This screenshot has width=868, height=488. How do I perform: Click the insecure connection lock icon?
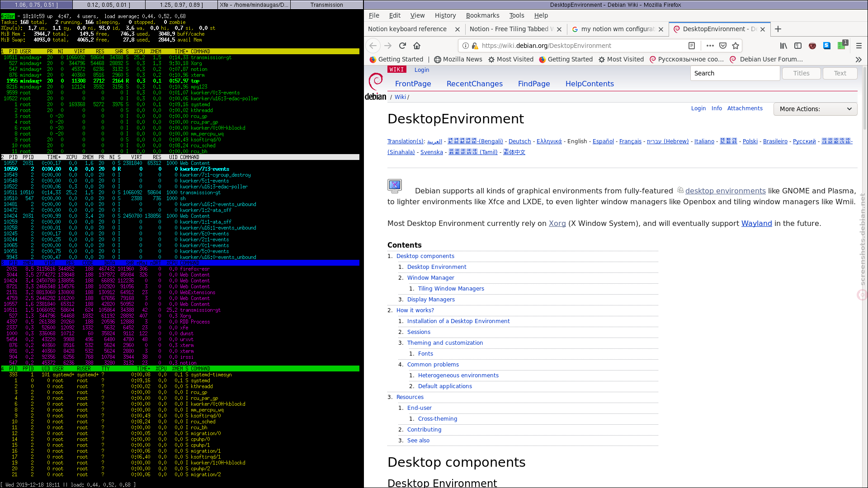475,46
